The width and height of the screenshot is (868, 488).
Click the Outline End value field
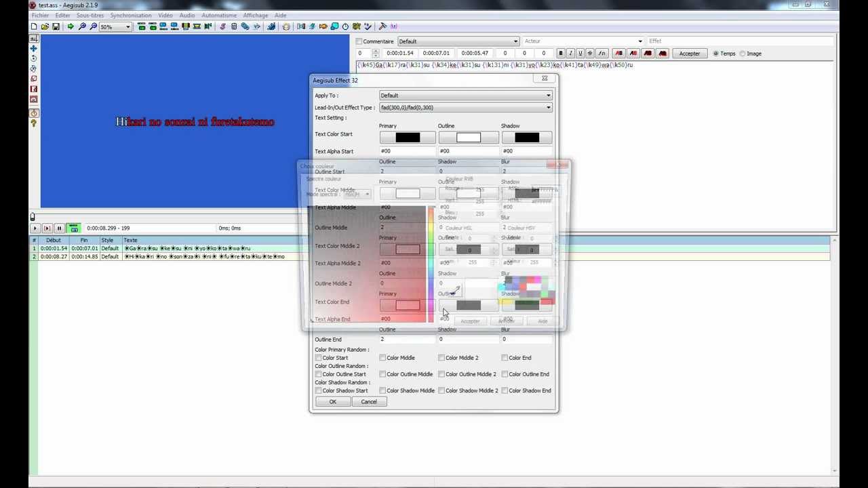coord(406,340)
